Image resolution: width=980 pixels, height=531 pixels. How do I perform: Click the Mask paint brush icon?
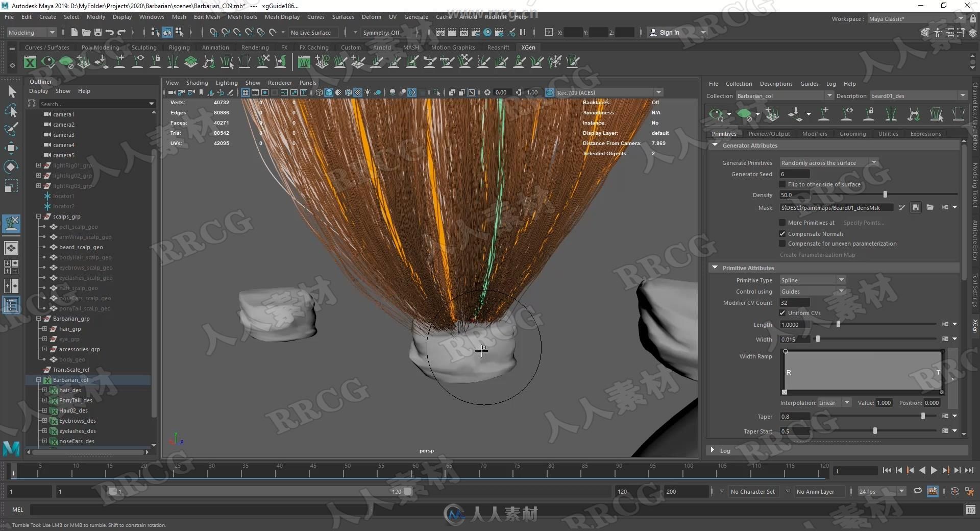tap(902, 207)
